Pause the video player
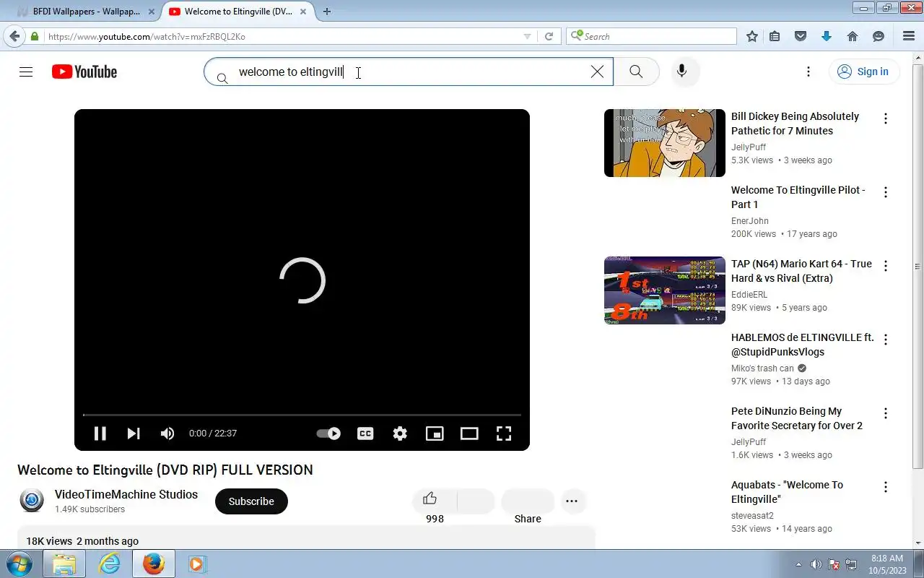 (x=100, y=433)
